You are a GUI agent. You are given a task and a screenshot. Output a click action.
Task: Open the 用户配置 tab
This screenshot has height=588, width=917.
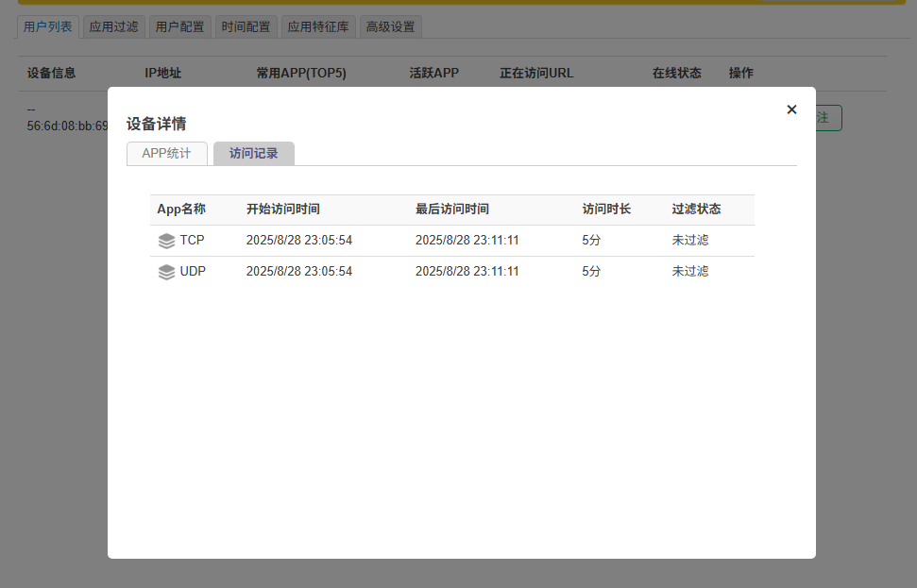point(180,26)
